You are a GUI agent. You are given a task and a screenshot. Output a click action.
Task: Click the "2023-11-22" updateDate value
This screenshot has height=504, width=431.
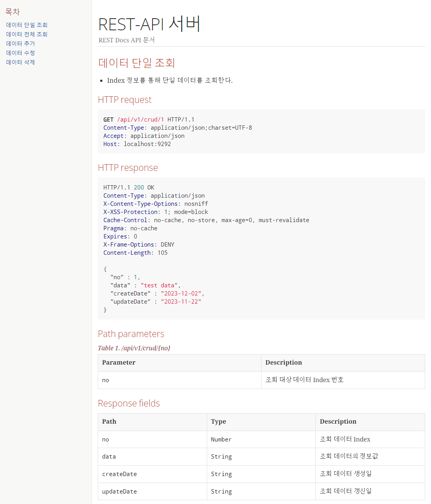(x=181, y=302)
